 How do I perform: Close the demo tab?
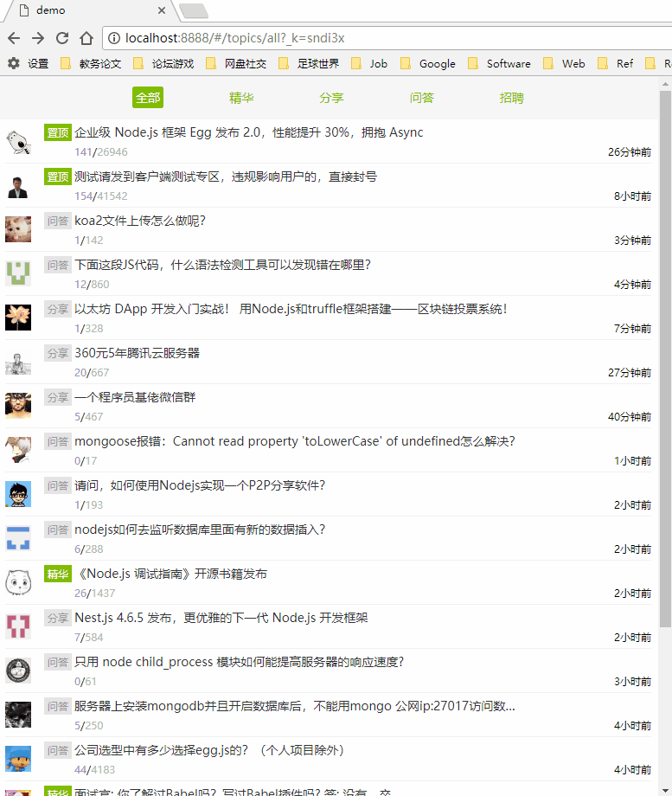(x=162, y=10)
